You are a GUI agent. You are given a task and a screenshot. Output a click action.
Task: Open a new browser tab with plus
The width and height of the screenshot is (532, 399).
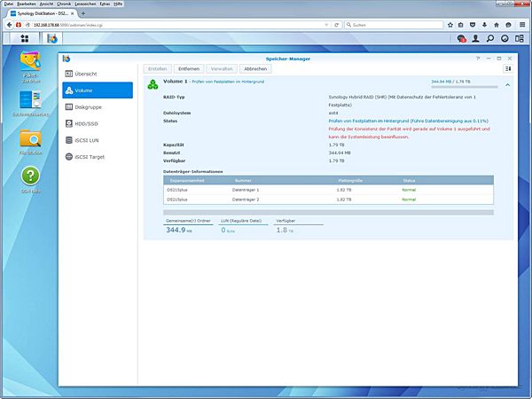tap(83, 13)
